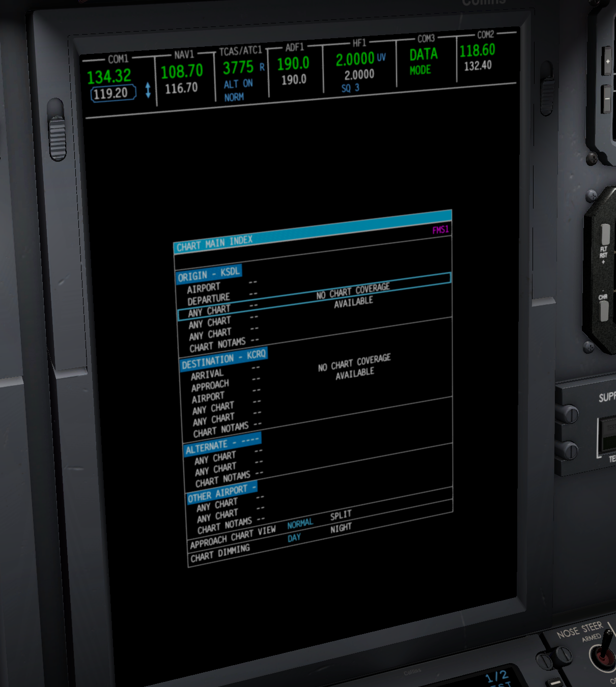
Task: Select COM3 DATA MODE
Action: (x=423, y=62)
